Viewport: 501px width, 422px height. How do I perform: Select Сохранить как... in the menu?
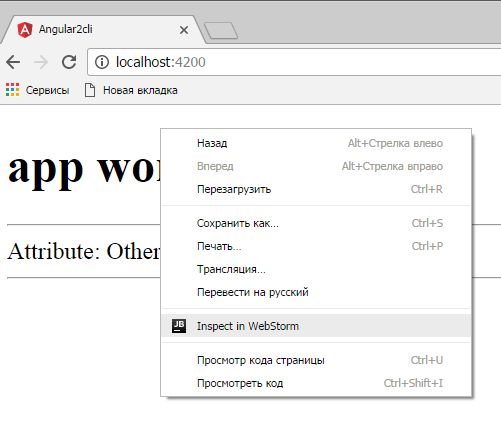316,223
